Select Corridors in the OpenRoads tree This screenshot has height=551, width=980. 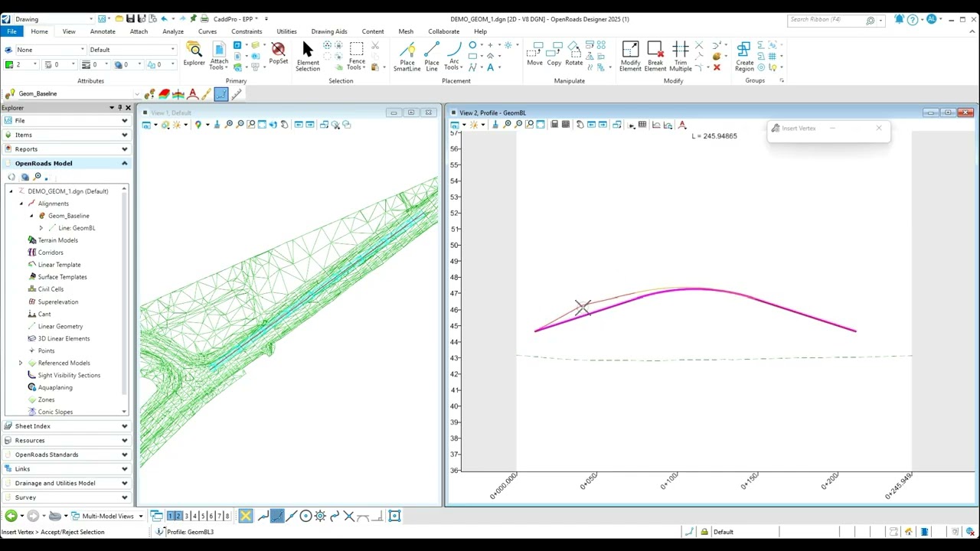pyautogui.click(x=51, y=253)
